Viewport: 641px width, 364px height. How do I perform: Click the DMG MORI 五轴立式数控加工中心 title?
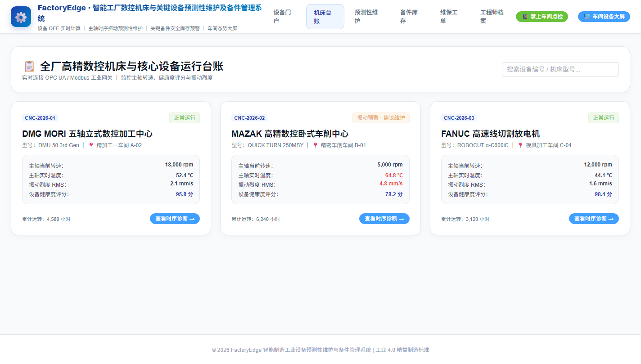tap(87, 134)
